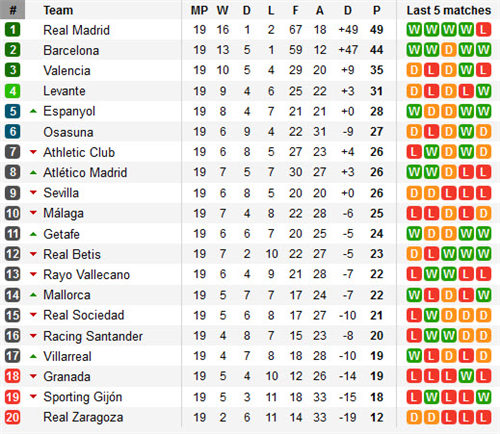Open the Rayo Vallecano team link
Image resolution: width=500 pixels, height=434 pixels.
click(x=87, y=275)
